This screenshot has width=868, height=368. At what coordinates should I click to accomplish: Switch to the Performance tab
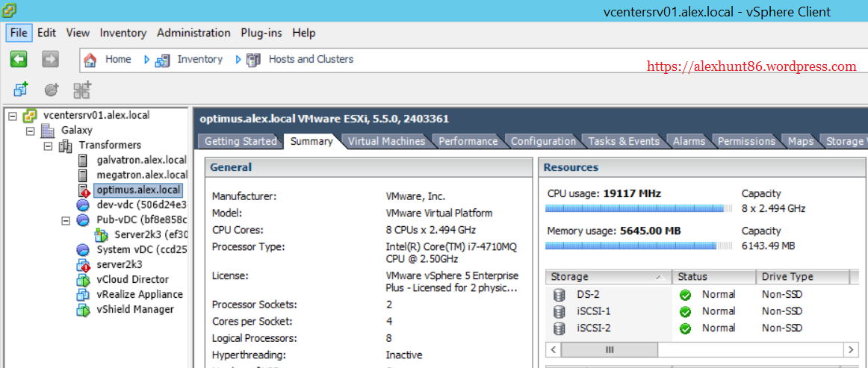point(468,141)
